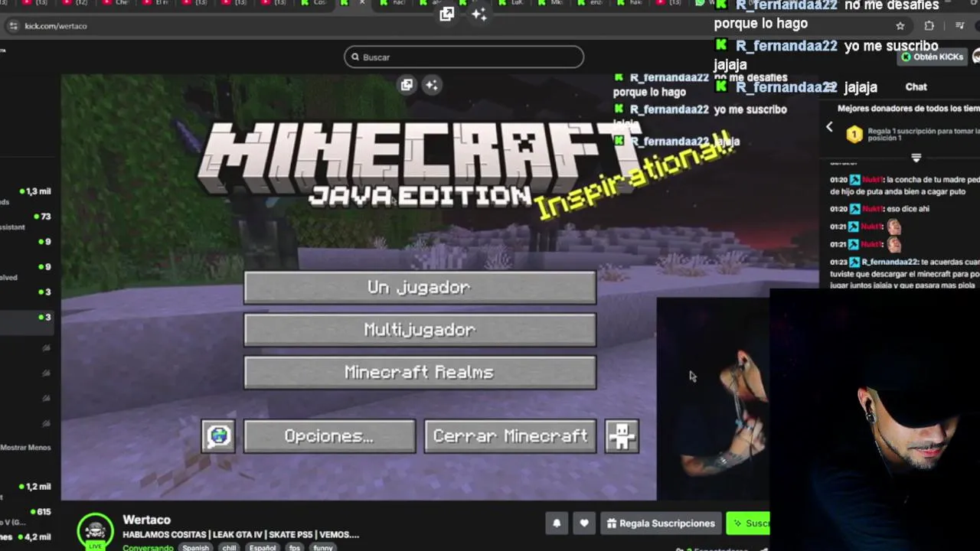Select the funny tag
The height and width of the screenshot is (551, 980).
click(323, 548)
